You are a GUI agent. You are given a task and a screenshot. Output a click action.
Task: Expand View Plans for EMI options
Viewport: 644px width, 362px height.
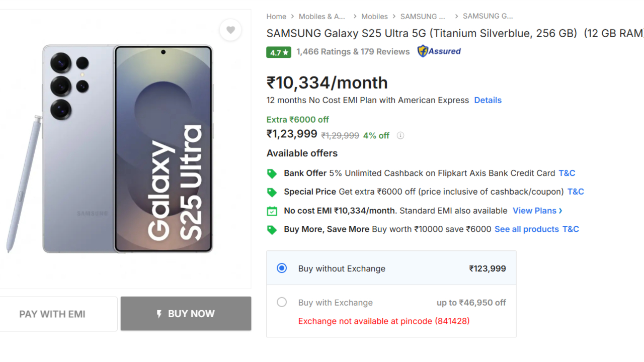tap(537, 210)
